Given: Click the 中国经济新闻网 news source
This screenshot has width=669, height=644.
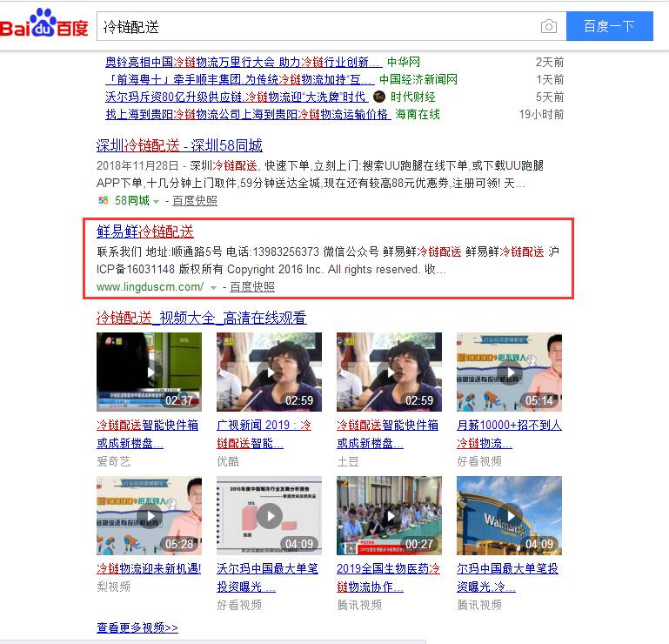Looking at the screenshot, I should click(x=418, y=79).
